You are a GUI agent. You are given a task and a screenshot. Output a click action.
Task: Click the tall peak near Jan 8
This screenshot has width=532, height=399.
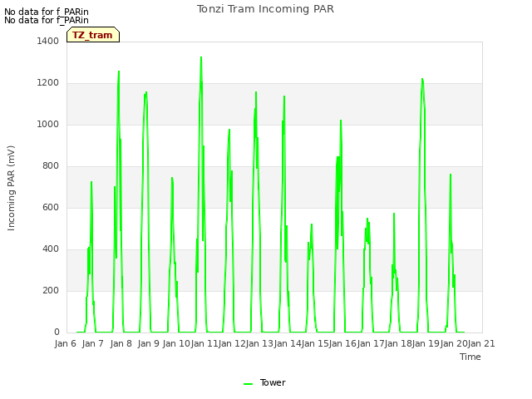(119, 71)
